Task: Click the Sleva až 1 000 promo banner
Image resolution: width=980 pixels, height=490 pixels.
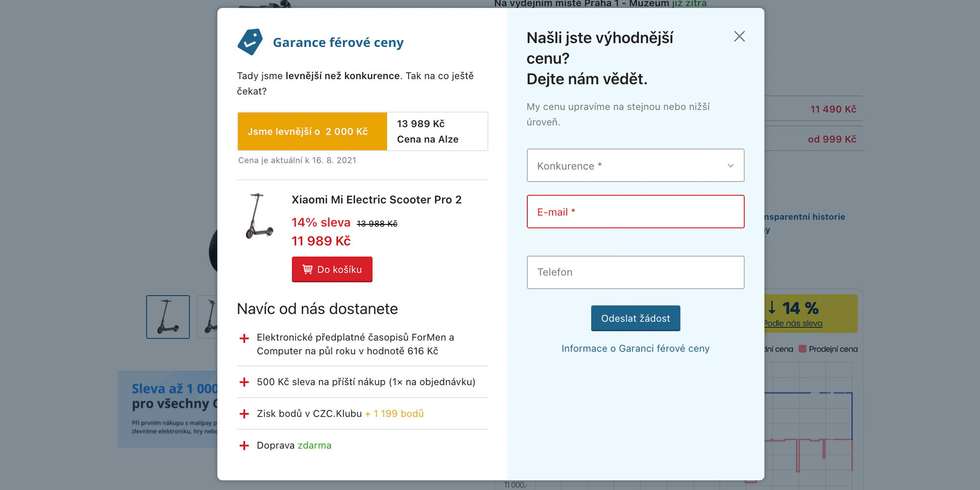Action: (x=168, y=409)
